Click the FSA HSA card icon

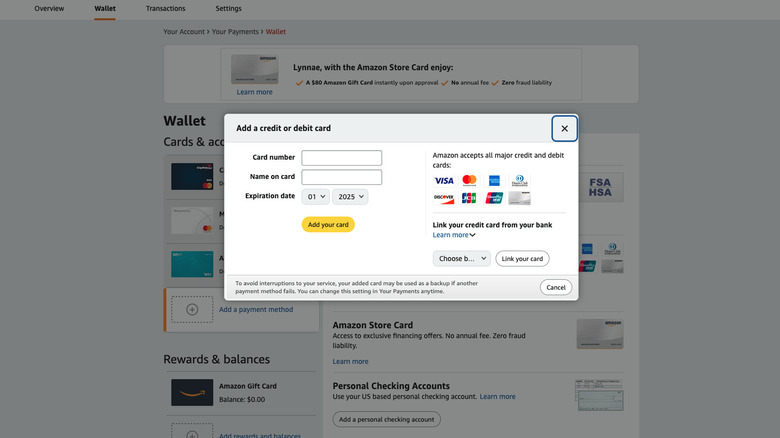[x=600, y=188]
